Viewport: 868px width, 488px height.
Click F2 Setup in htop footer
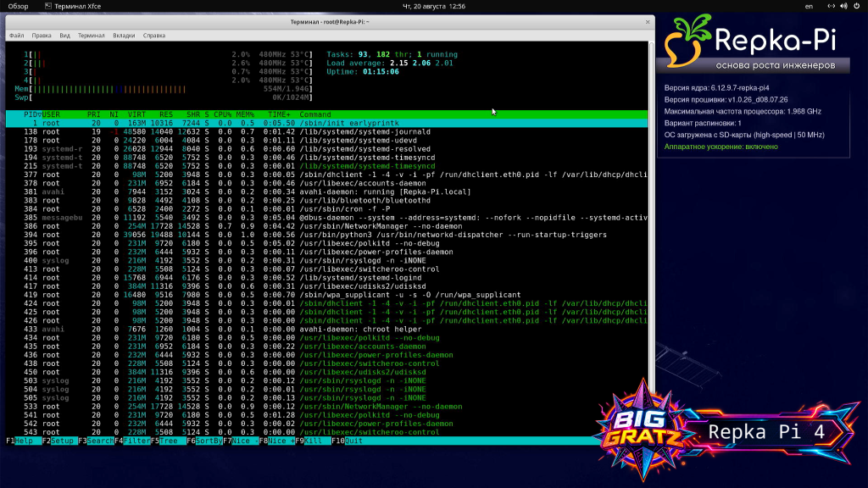58,441
